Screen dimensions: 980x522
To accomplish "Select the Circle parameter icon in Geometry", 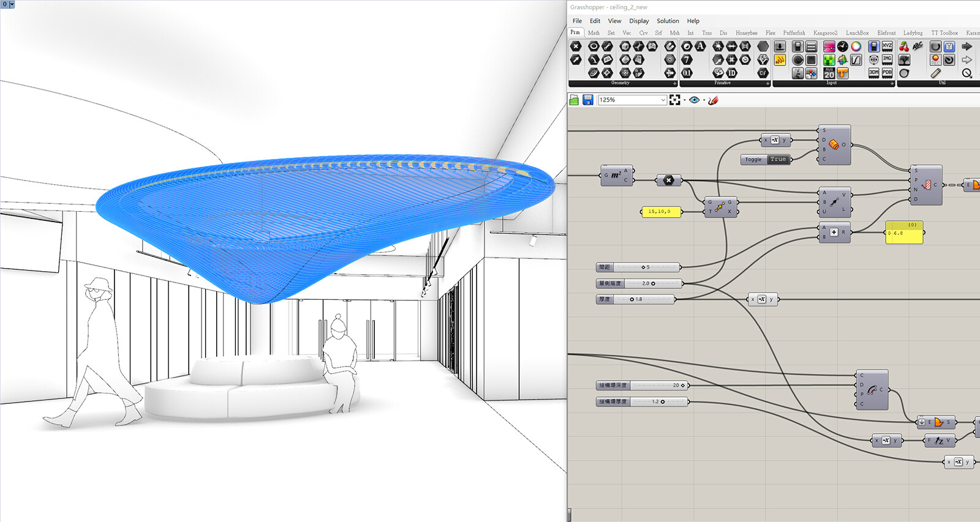I will coord(594,47).
